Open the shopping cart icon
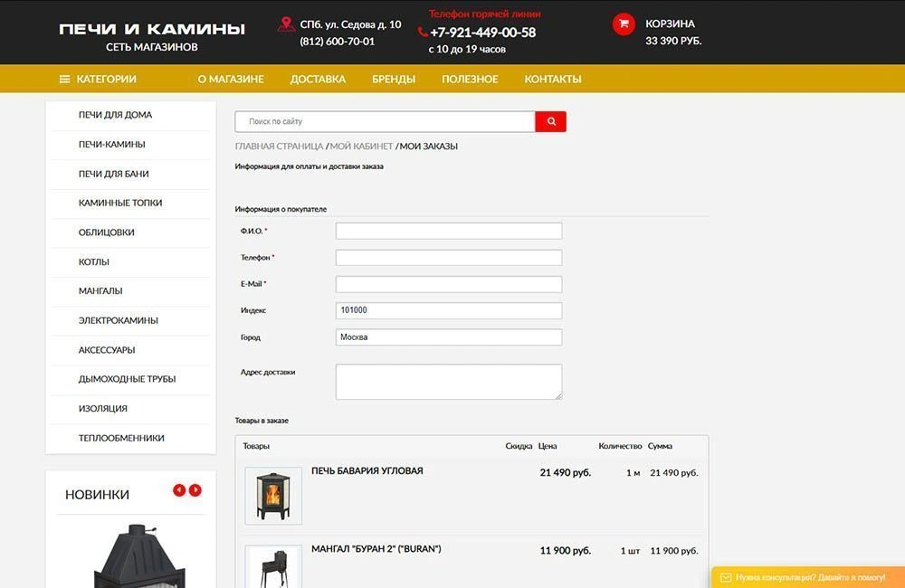This screenshot has width=905, height=588. pyautogui.click(x=624, y=24)
